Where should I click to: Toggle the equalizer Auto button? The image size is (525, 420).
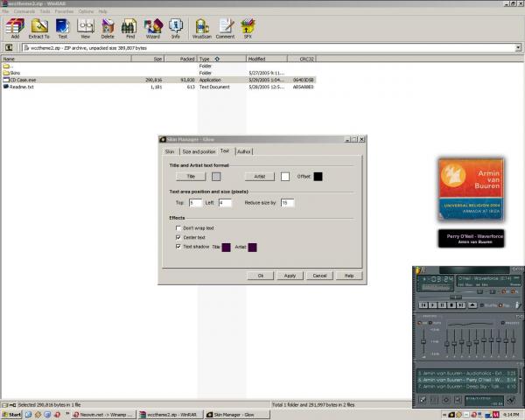click(435, 323)
